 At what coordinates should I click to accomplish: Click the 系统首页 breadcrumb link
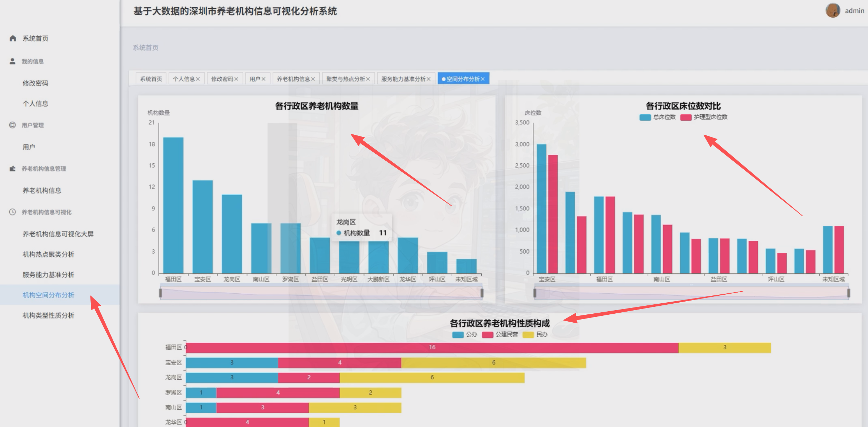tap(145, 48)
